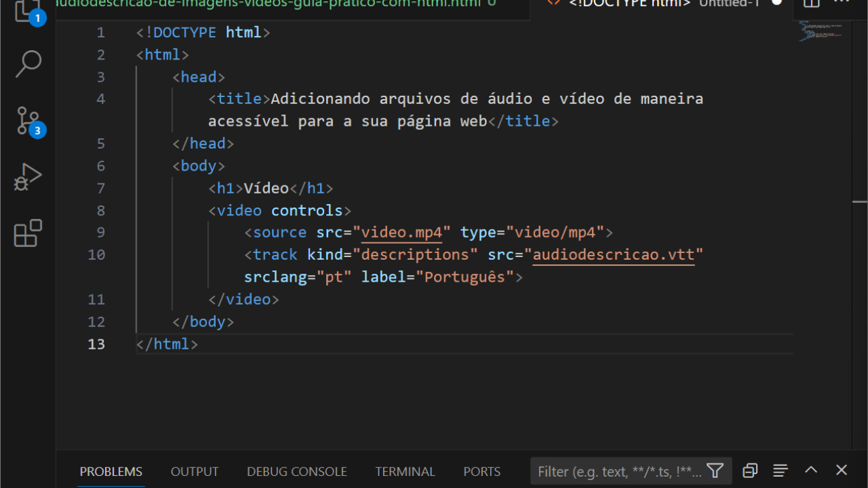868x488 pixels.
Task: Switch to the TERMINAL tab
Action: point(405,471)
